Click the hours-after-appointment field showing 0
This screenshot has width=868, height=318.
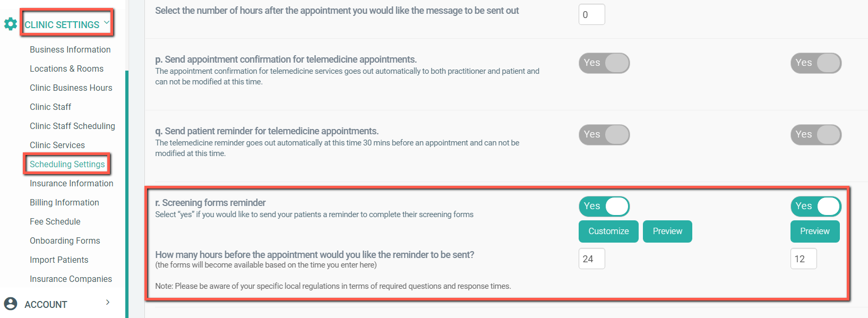tap(591, 15)
